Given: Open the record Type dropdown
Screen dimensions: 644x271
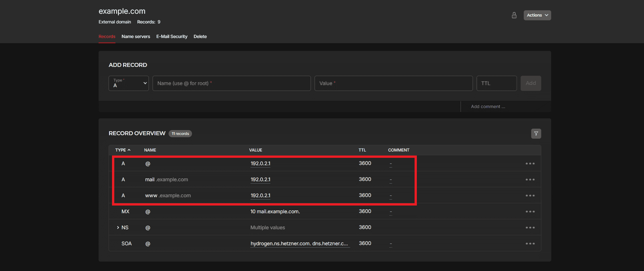Looking at the screenshot, I should click(129, 83).
